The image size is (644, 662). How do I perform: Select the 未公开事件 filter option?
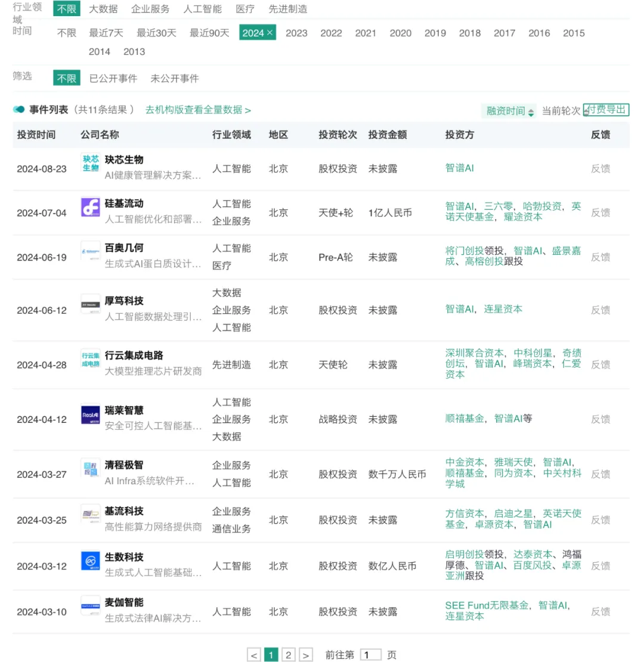(175, 78)
